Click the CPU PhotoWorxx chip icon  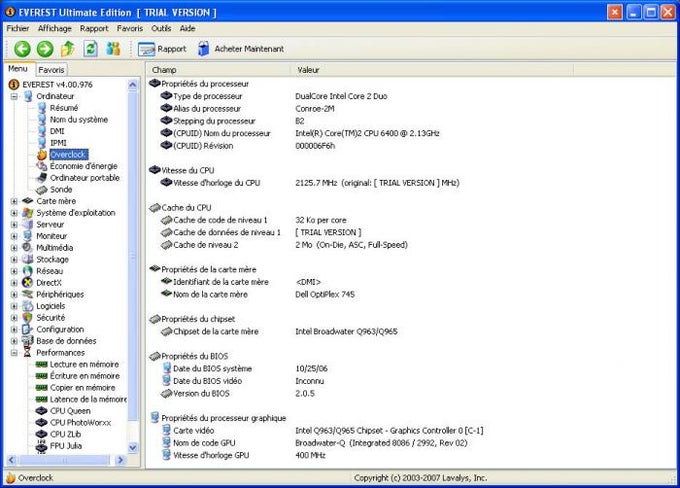tap(42, 422)
